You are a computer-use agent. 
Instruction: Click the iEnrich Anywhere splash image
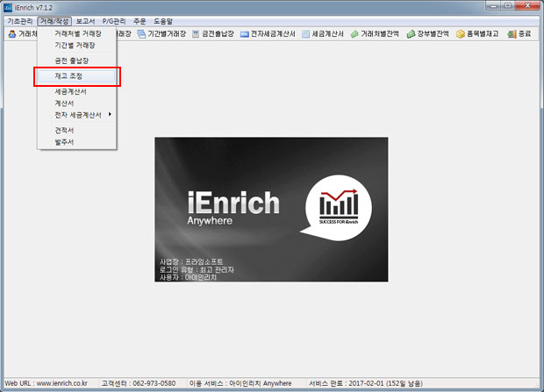tap(271, 209)
